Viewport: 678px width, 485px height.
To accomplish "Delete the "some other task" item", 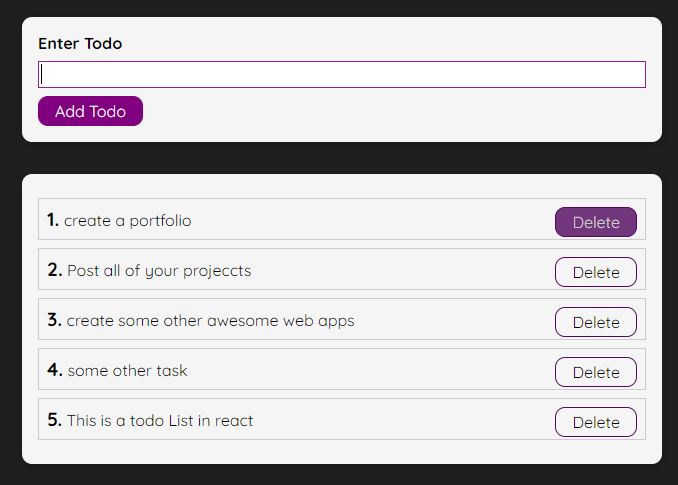I will (x=596, y=372).
